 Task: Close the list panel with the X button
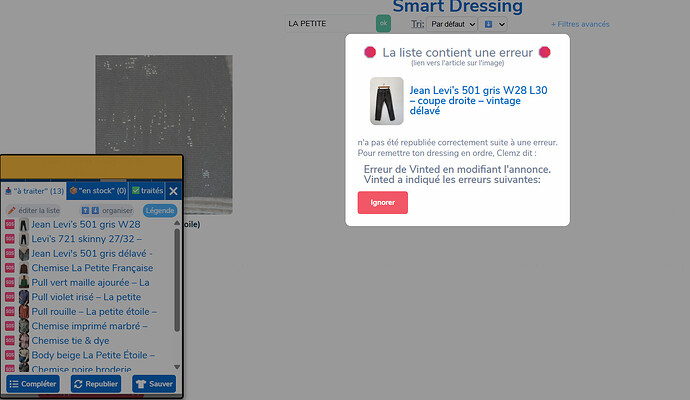click(173, 191)
